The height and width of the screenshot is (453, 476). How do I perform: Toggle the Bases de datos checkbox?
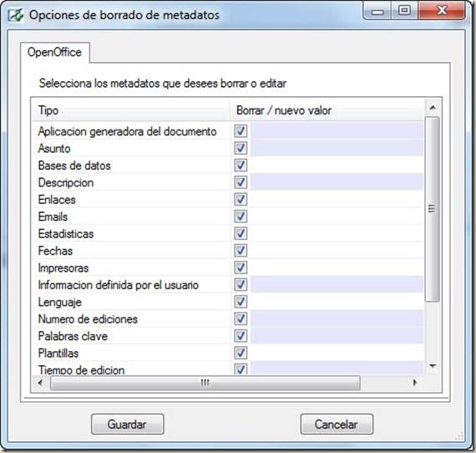click(241, 165)
